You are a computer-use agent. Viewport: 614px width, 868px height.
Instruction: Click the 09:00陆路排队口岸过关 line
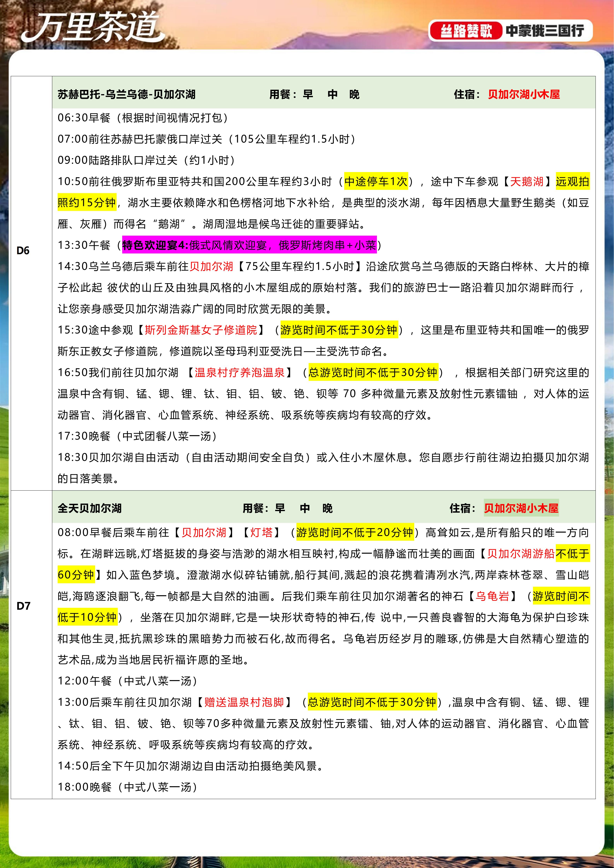(x=147, y=160)
